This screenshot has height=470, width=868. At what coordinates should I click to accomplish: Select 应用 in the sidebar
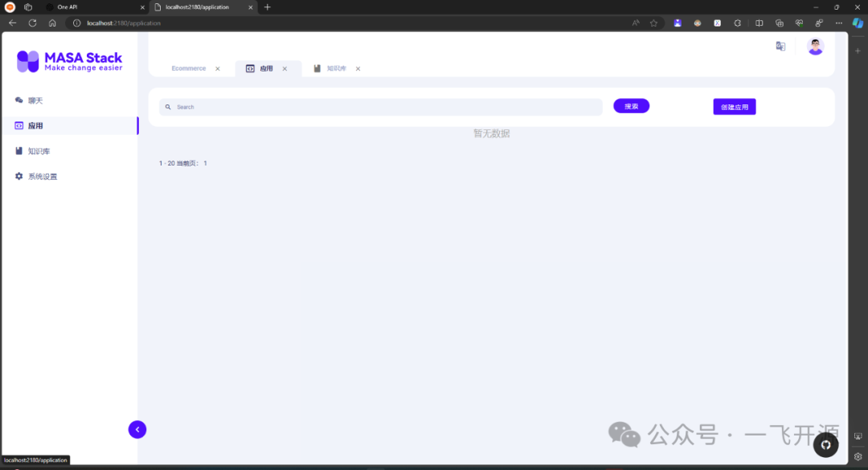(70, 125)
